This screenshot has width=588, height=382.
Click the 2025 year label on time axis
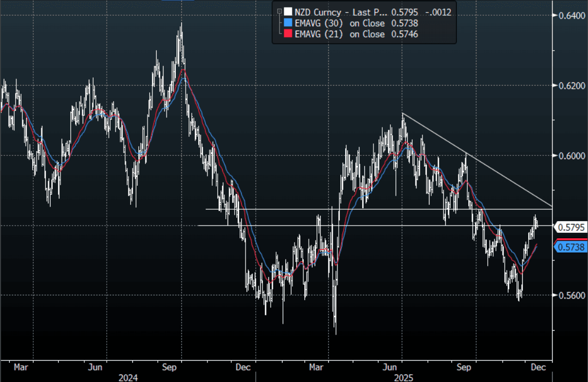tap(403, 378)
